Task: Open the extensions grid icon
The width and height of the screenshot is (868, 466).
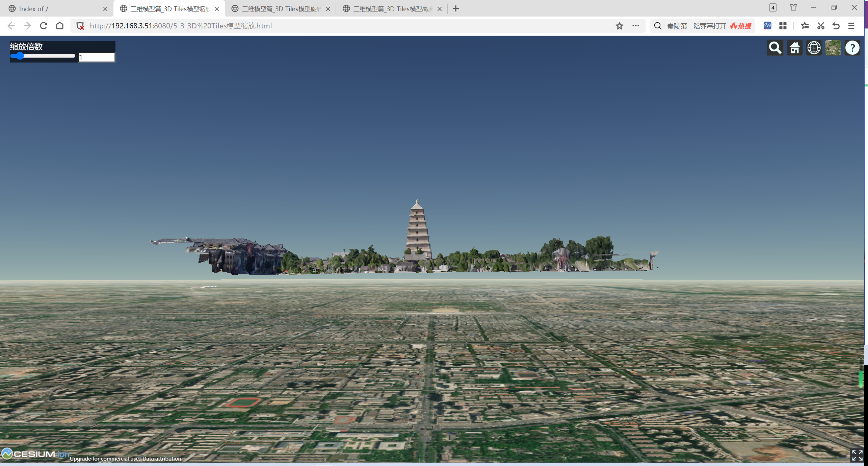Action: 783,26
